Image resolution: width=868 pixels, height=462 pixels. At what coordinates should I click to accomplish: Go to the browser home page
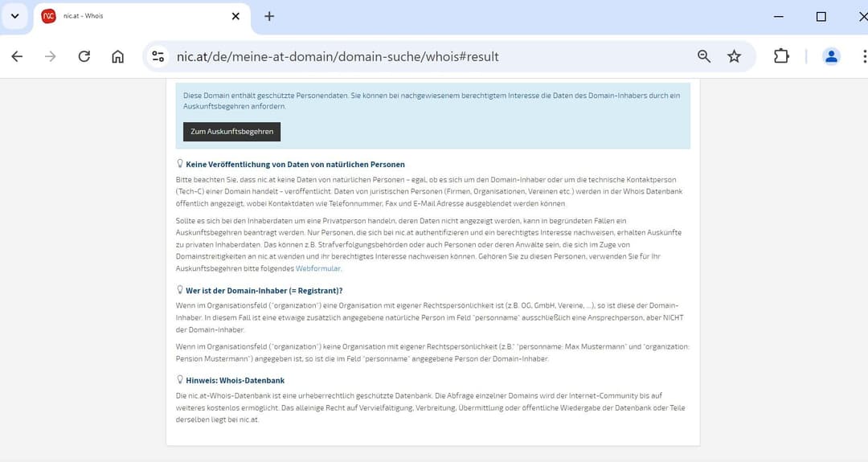coord(118,56)
